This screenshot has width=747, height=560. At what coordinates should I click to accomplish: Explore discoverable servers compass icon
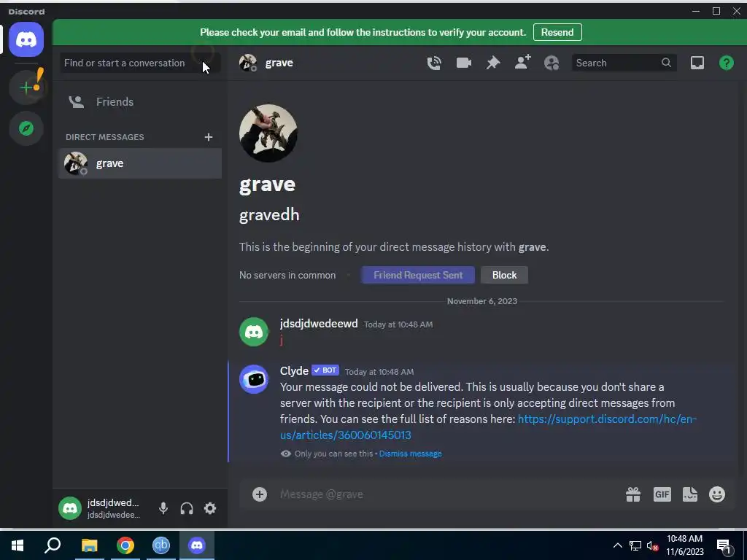(x=26, y=128)
